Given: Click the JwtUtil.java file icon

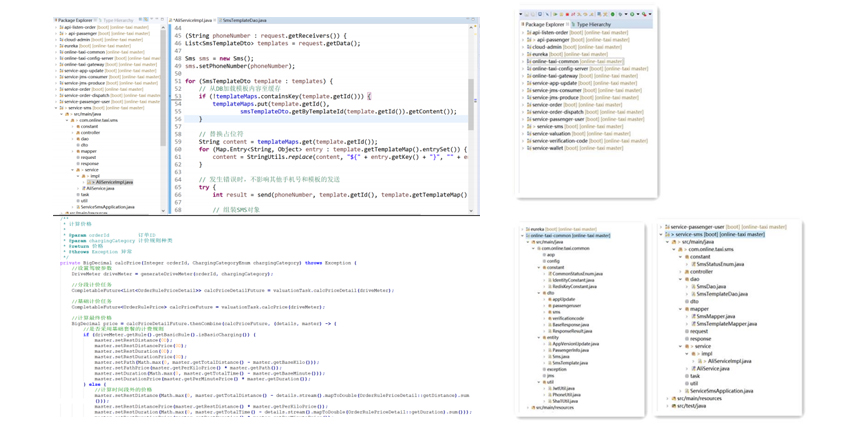Looking at the screenshot, I should [550, 388].
